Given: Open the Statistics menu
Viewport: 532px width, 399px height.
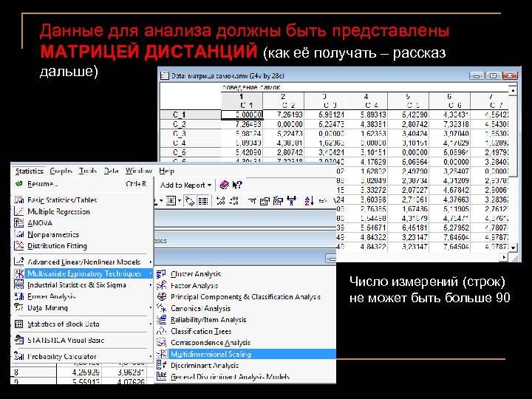Looking at the screenshot, I should click(x=29, y=171).
